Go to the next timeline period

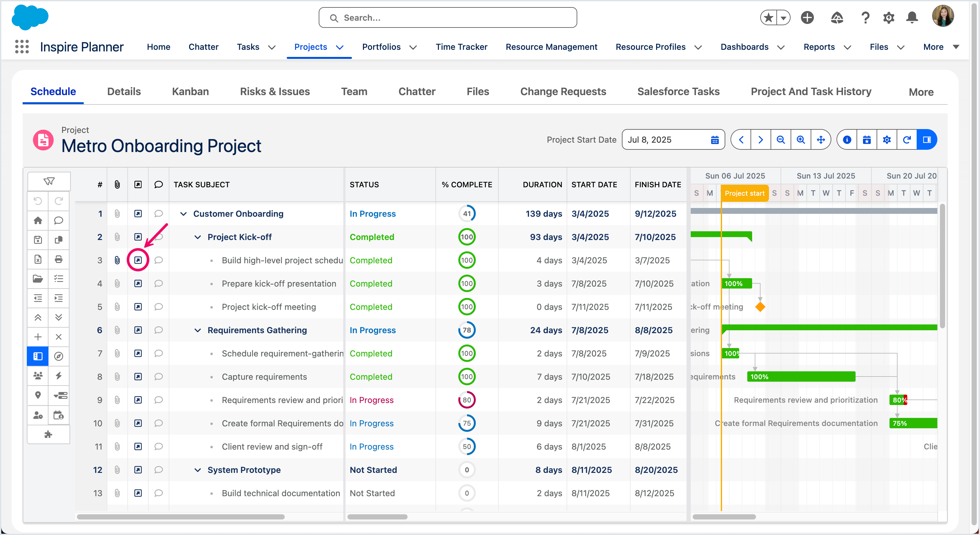coord(761,140)
